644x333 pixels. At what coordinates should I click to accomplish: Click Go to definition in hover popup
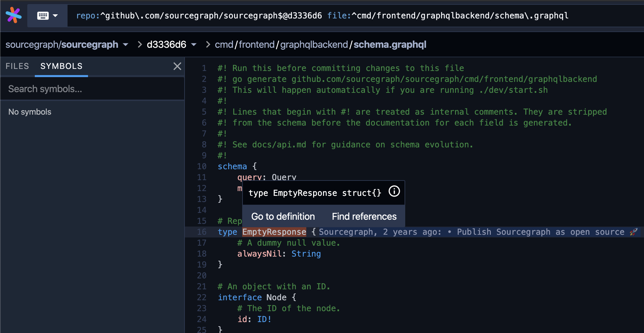pos(283,216)
